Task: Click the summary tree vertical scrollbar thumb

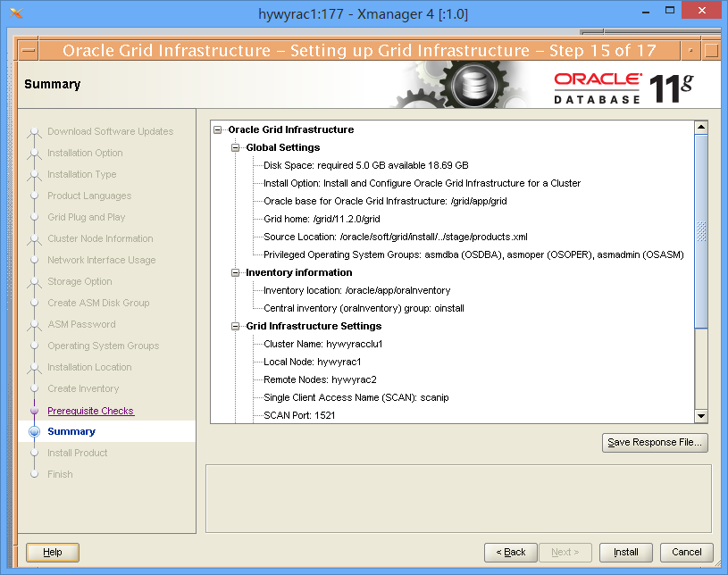Action: 701,231
